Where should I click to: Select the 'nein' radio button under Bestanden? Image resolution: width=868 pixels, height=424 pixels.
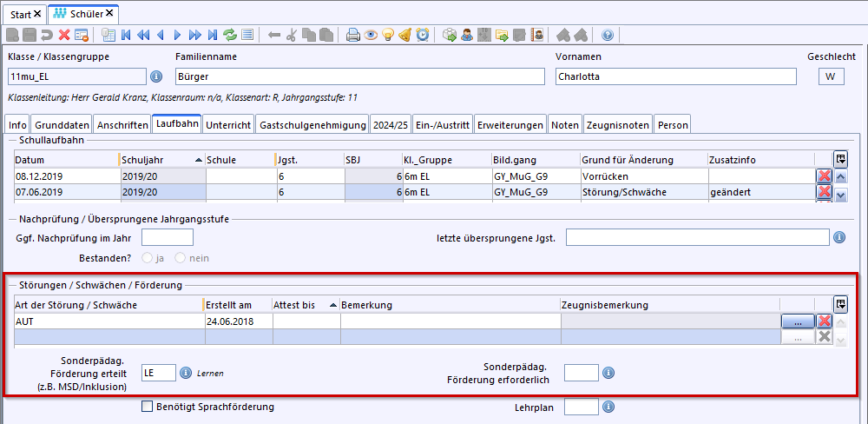[180, 258]
